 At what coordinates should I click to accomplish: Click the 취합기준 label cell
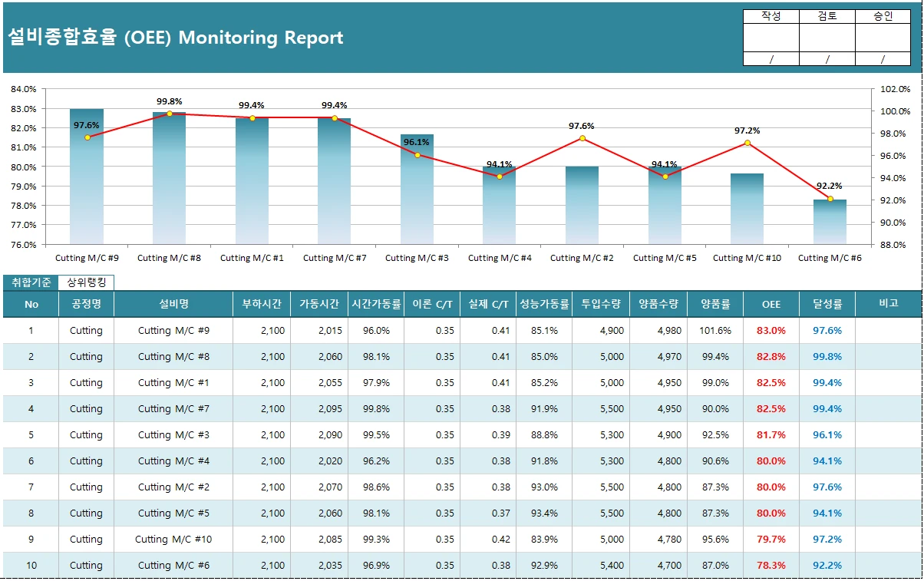click(x=31, y=282)
